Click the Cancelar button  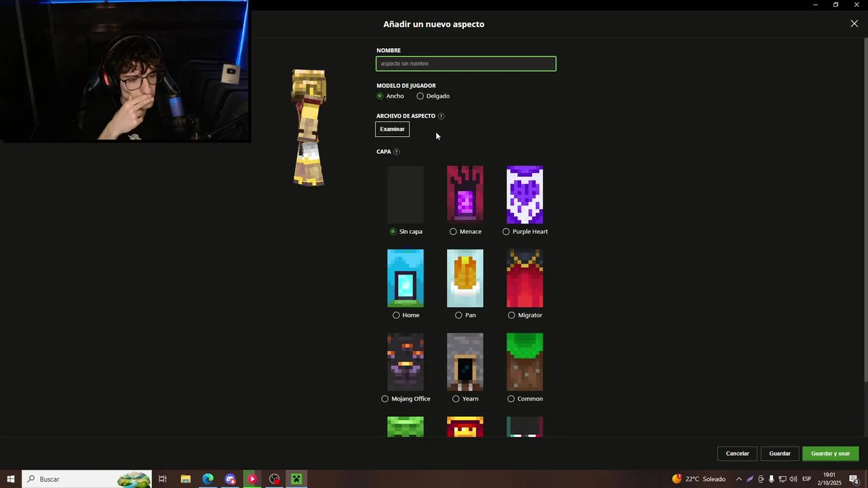pyautogui.click(x=738, y=453)
